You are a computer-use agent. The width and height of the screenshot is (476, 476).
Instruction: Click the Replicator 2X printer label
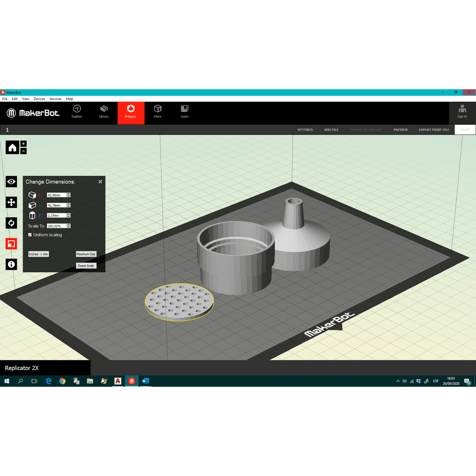click(22, 368)
